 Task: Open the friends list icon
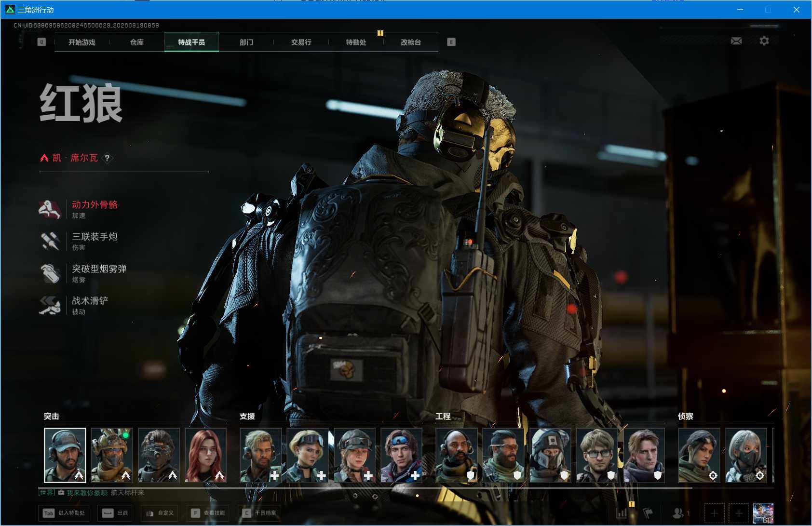coord(678,513)
